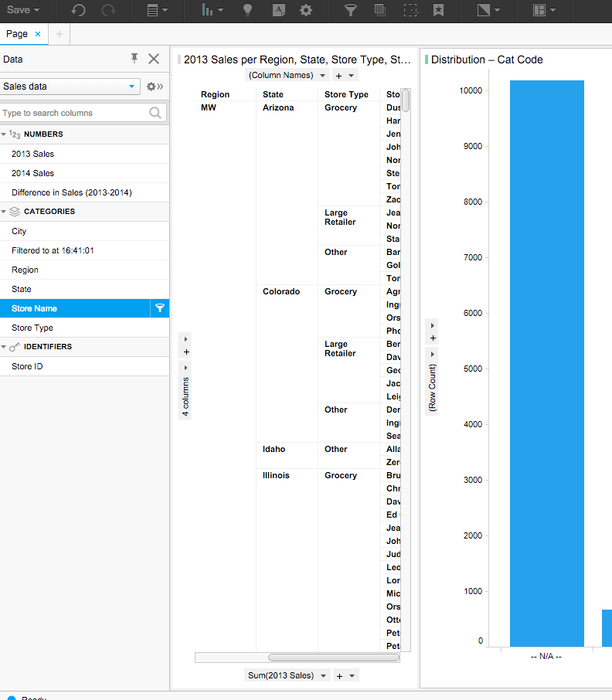The image size is (612, 700).
Task: Collapse the CATEGORIES column group
Action: (x=4, y=212)
